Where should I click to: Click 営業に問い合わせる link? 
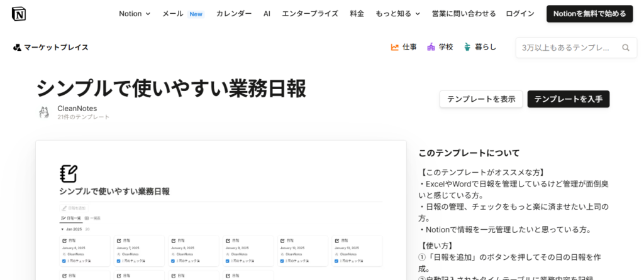(x=464, y=14)
